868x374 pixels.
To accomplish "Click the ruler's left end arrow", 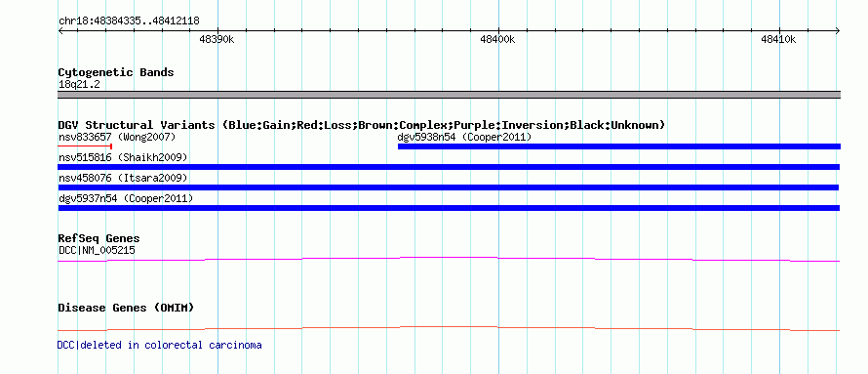I will coord(60,30).
